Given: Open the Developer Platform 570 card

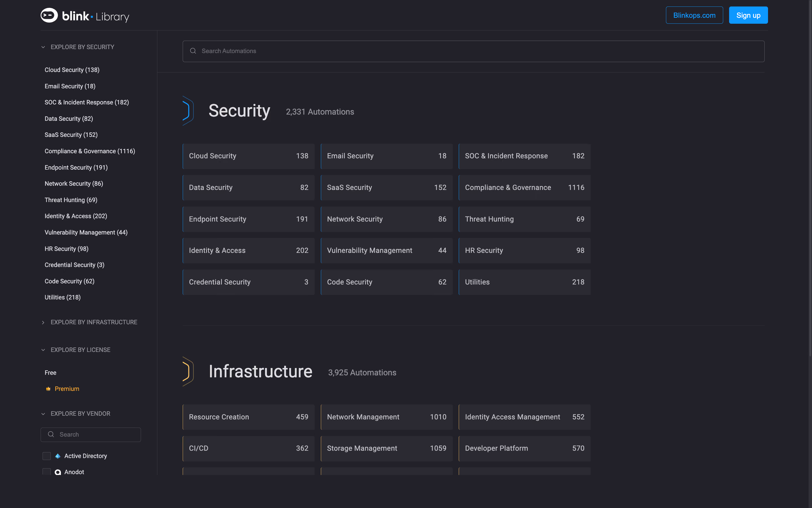Looking at the screenshot, I should (x=524, y=448).
